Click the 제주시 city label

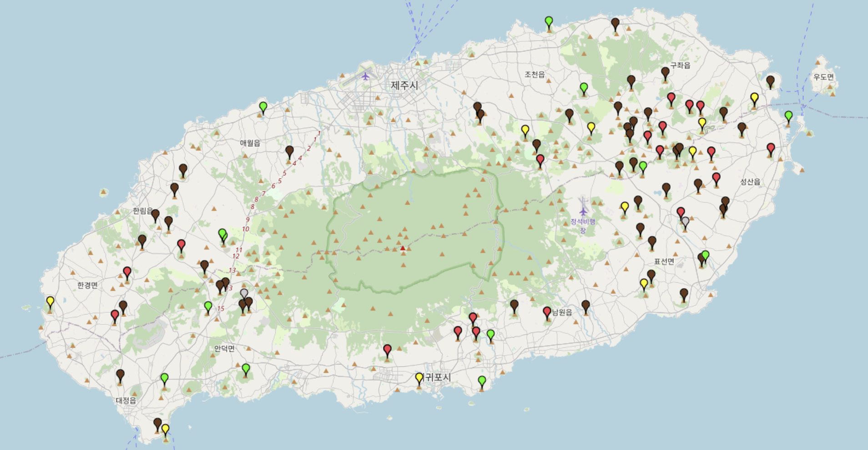pos(404,85)
